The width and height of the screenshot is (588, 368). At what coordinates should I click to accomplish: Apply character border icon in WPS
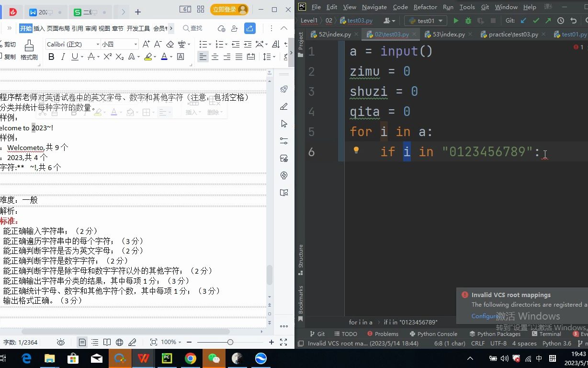[x=181, y=57]
